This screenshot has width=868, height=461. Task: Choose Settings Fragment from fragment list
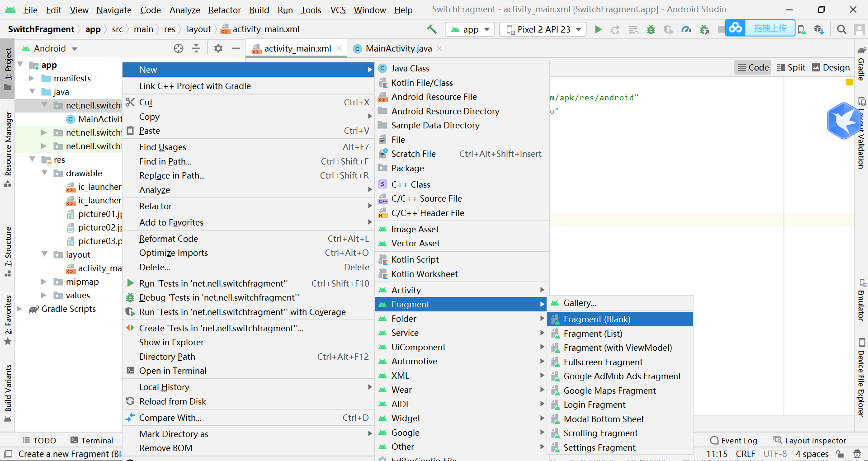(620, 447)
